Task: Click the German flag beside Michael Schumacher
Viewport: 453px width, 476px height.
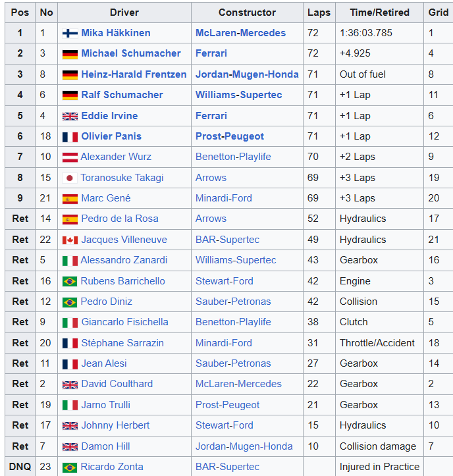Action: pyautogui.click(x=70, y=54)
